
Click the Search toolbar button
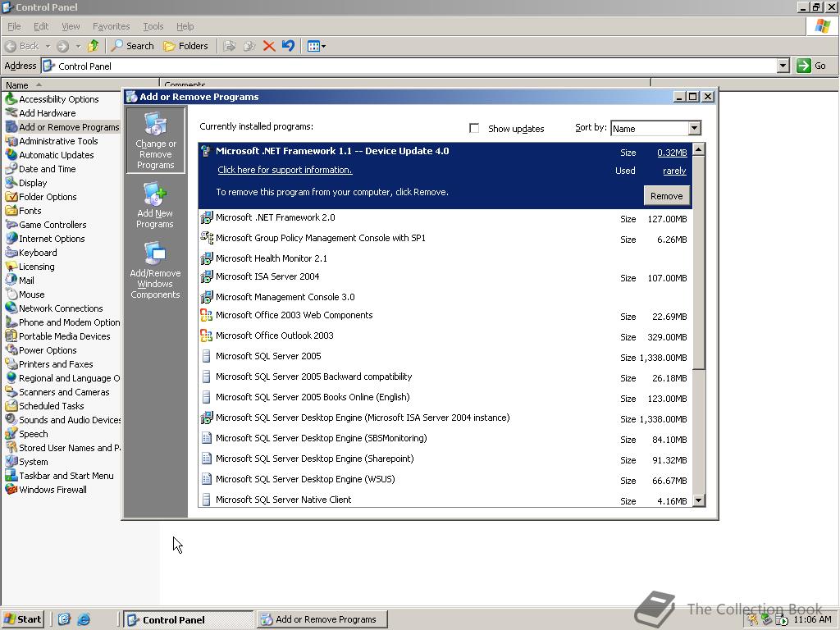[x=132, y=46]
